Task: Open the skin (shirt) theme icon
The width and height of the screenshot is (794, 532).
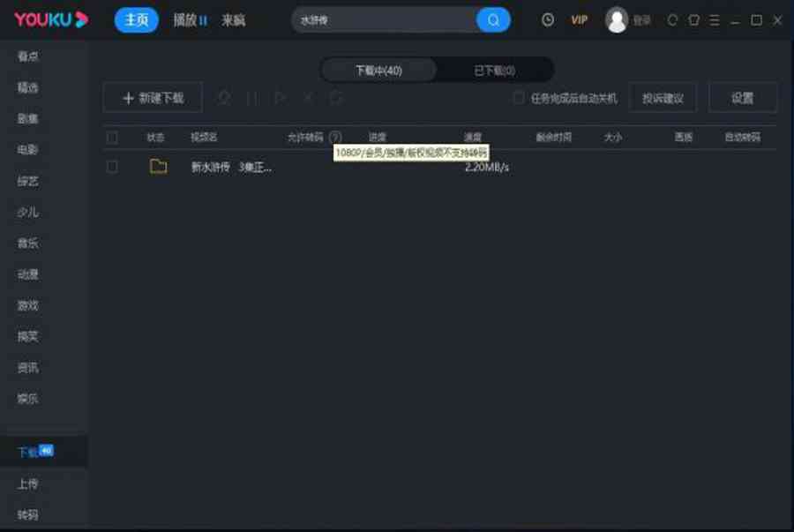Action: tap(694, 19)
